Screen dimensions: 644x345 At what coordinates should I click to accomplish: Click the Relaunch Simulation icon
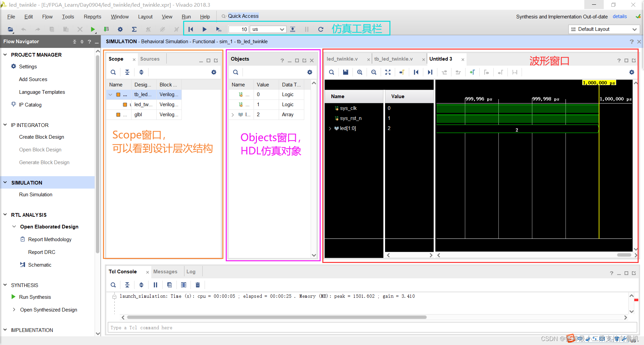[321, 29]
